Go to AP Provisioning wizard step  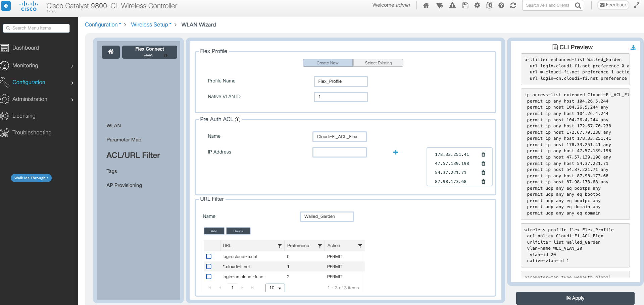[124, 185]
